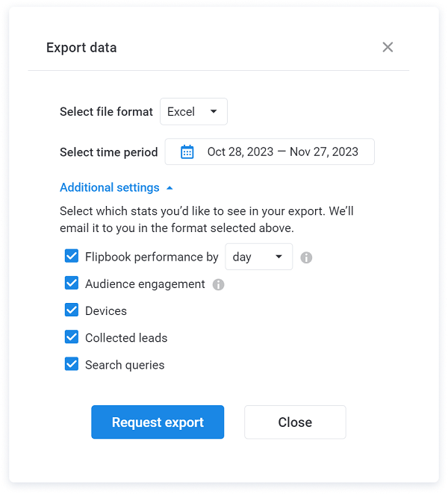Click caret icon beside Additional settings
Viewport: 448px width, 494px height.
click(x=169, y=188)
